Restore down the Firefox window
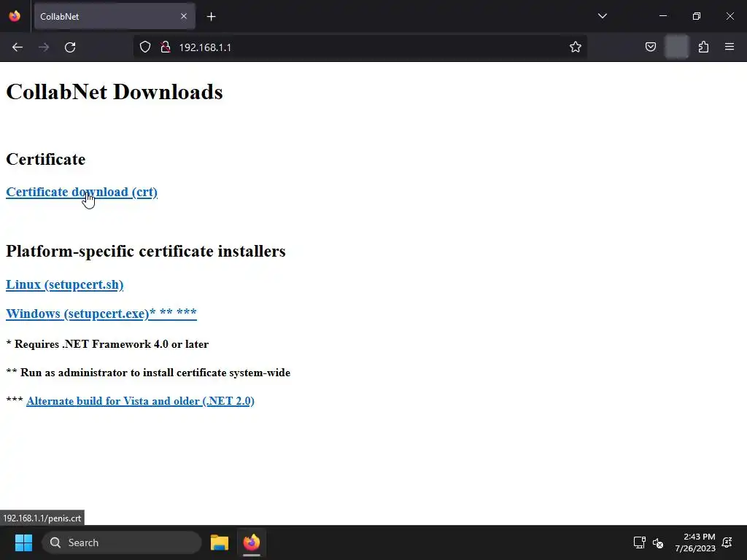 point(696,16)
